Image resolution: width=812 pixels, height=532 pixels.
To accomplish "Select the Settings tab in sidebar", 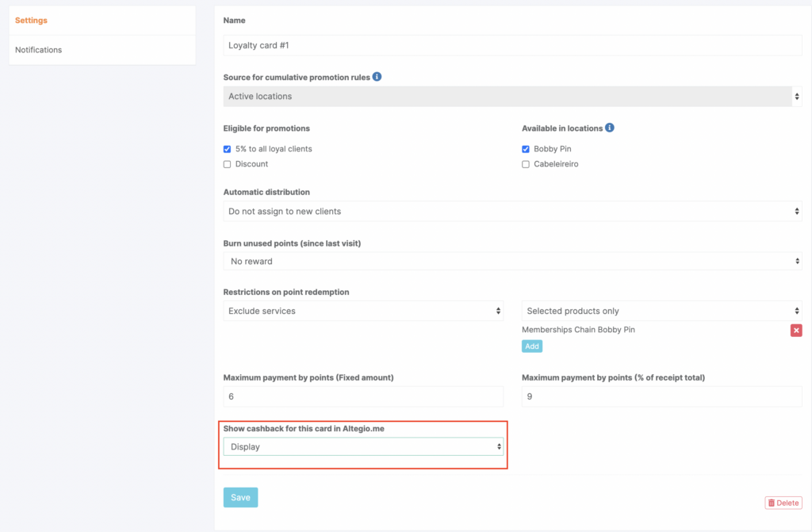I will [31, 20].
